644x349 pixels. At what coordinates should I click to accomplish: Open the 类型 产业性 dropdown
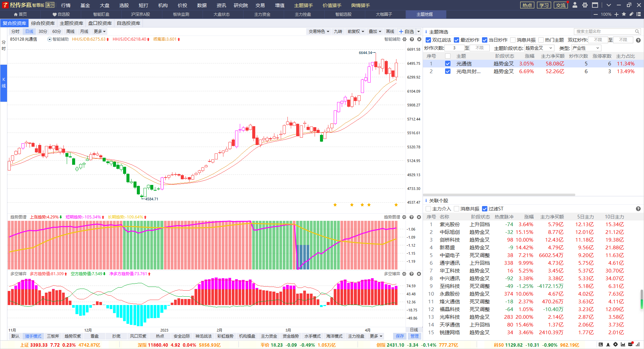click(x=586, y=48)
